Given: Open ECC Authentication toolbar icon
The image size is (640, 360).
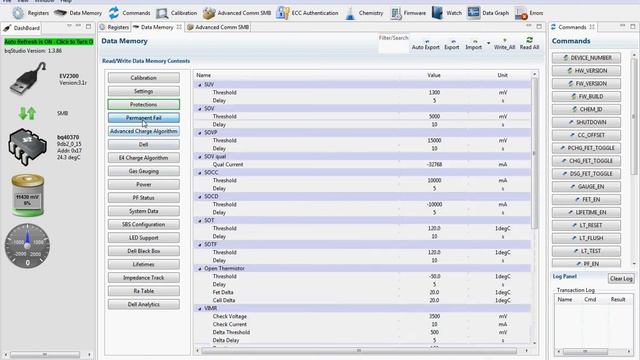Looking at the screenshot, I should (282, 13).
